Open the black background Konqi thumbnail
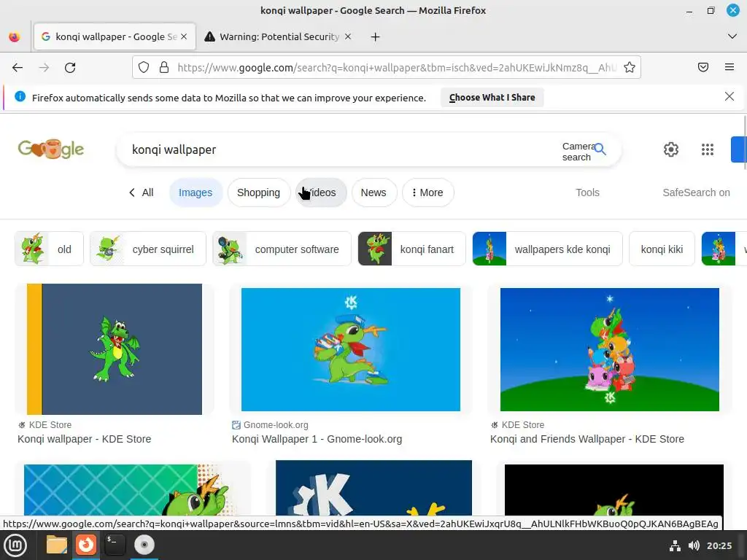 coord(614,490)
